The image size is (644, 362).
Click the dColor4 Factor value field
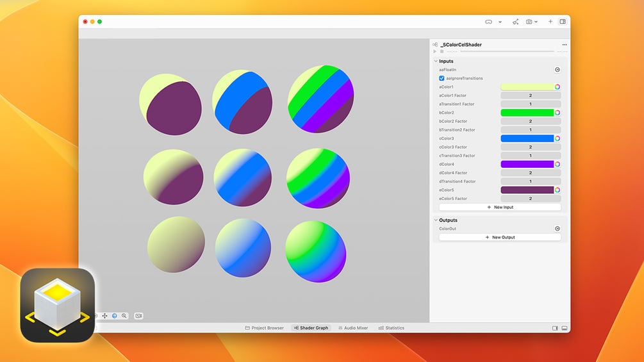pos(531,173)
